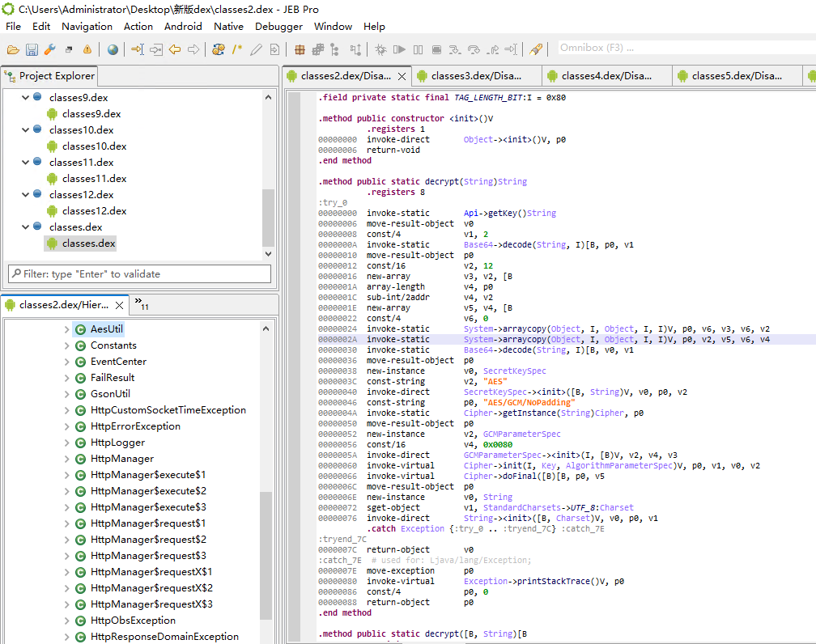Click the yellow back arrow icon

point(174,49)
